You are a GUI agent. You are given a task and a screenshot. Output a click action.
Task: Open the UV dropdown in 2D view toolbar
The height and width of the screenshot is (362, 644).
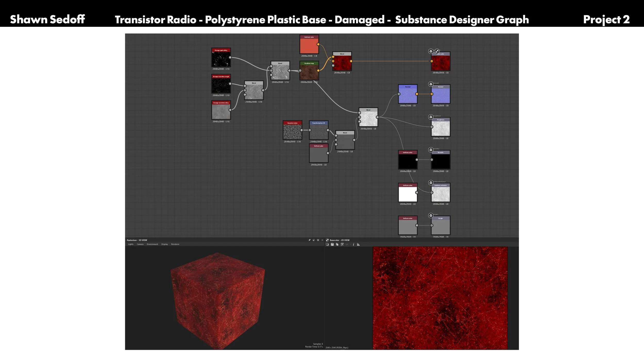pyautogui.click(x=348, y=244)
